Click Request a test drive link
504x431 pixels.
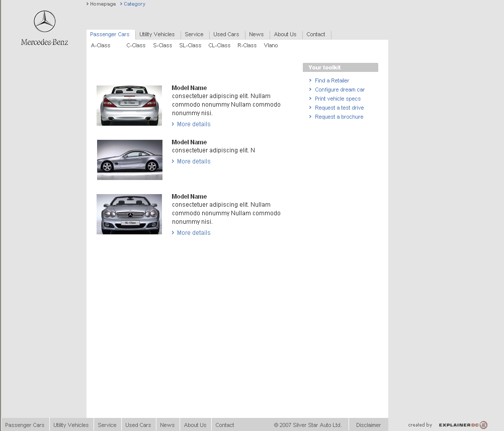point(339,108)
